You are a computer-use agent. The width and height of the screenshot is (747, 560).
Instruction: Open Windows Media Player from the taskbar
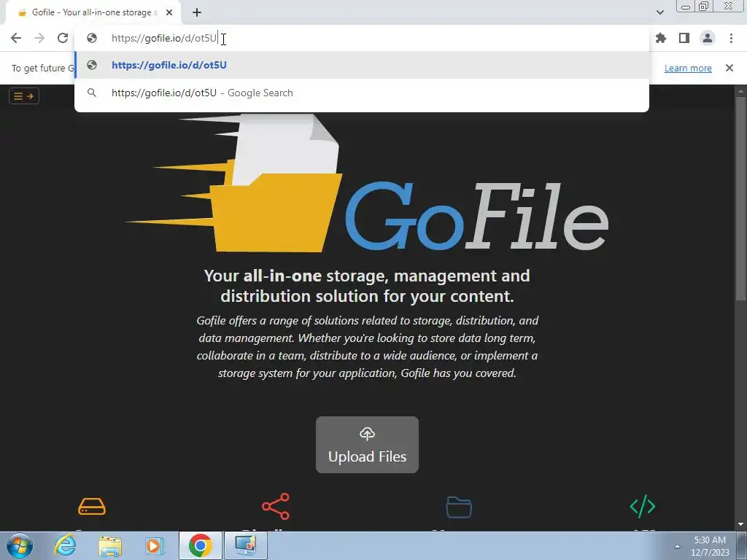tap(154, 545)
